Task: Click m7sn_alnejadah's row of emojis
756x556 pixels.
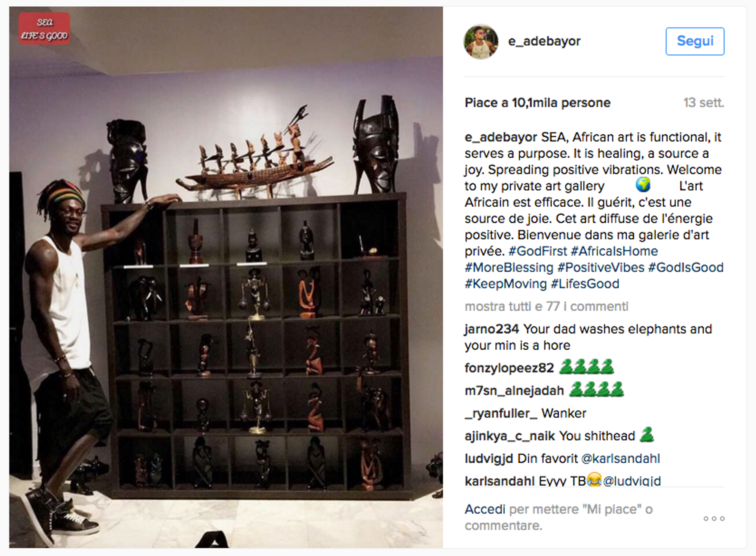Action: (597, 390)
